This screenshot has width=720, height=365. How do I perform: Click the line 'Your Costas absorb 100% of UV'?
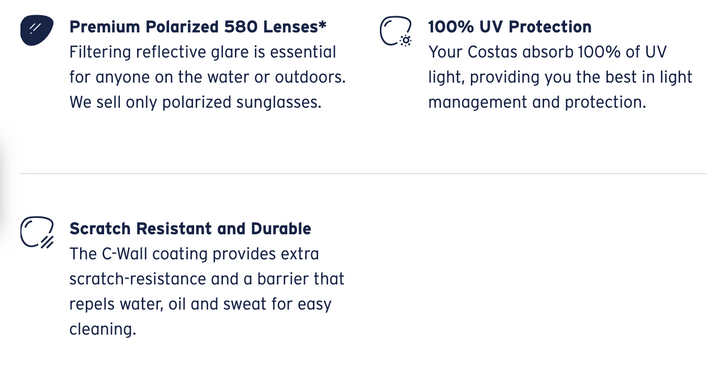pos(547,52)
